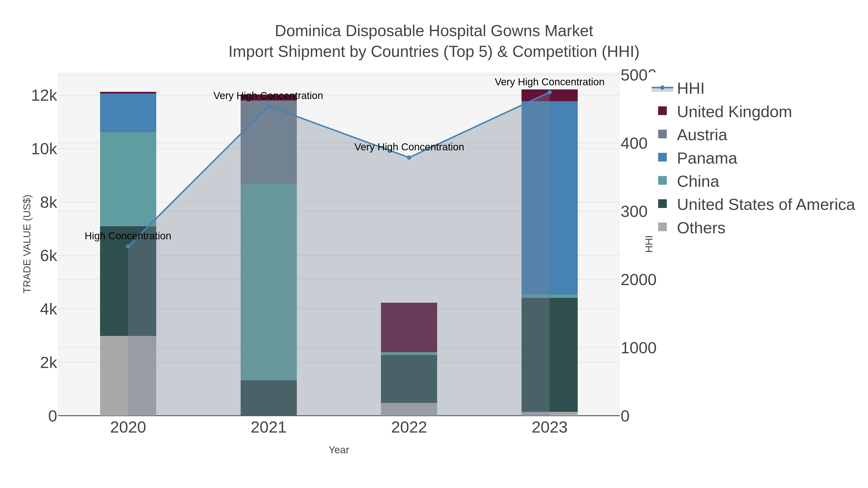Click the 2020 Others bar segment

[x=128, y=376]
